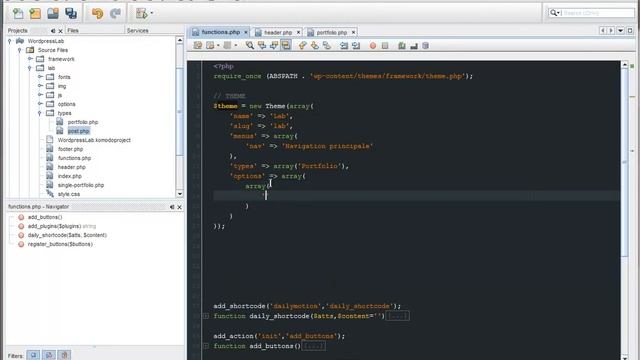Click project tree scrollbar down arrow
Screen dimensions: 640x360
point(180,194)
